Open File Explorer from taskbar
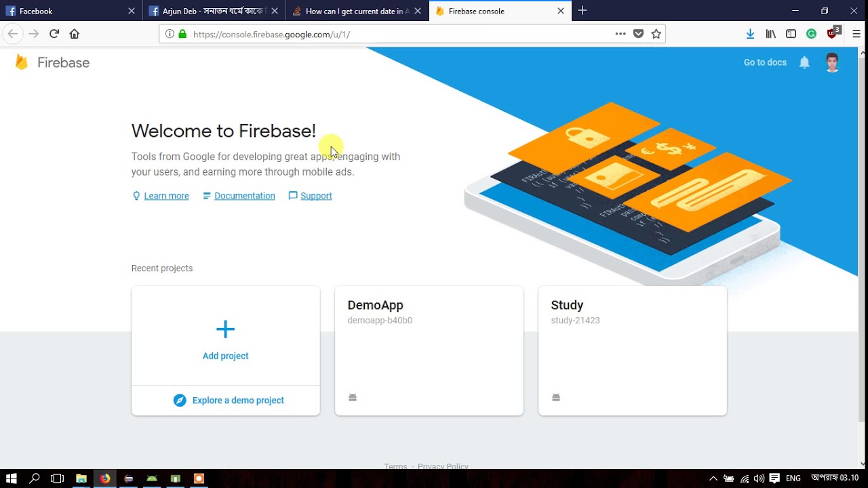Viewport: 868px width, 488px height. coord(81,479)
